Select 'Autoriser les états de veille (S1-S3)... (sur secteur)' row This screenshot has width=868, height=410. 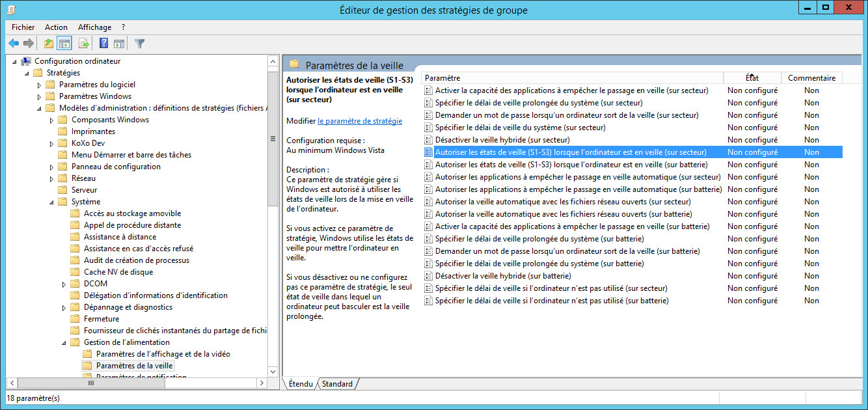(632, 152)
